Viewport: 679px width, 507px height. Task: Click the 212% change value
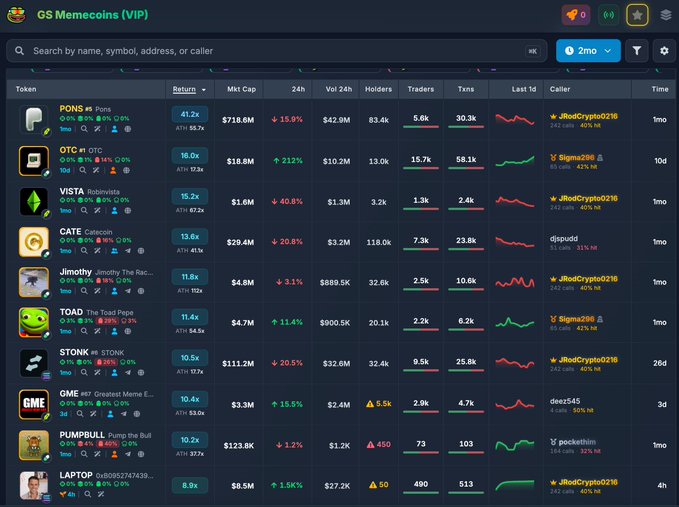(x=288, y=161)
